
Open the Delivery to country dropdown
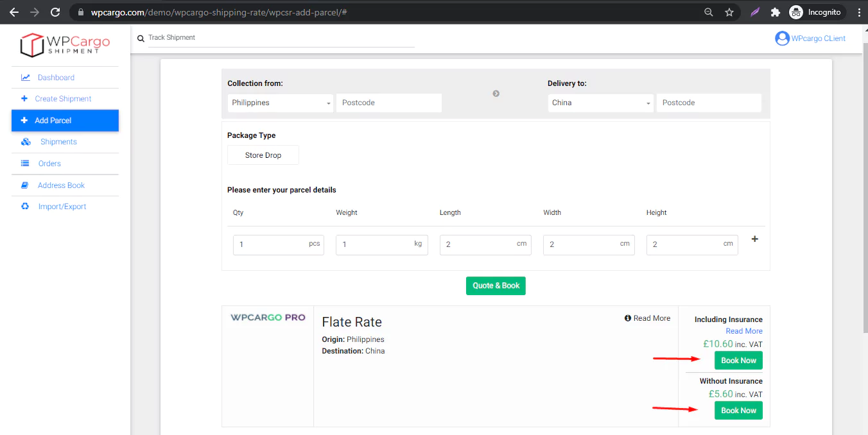point(600,103)
